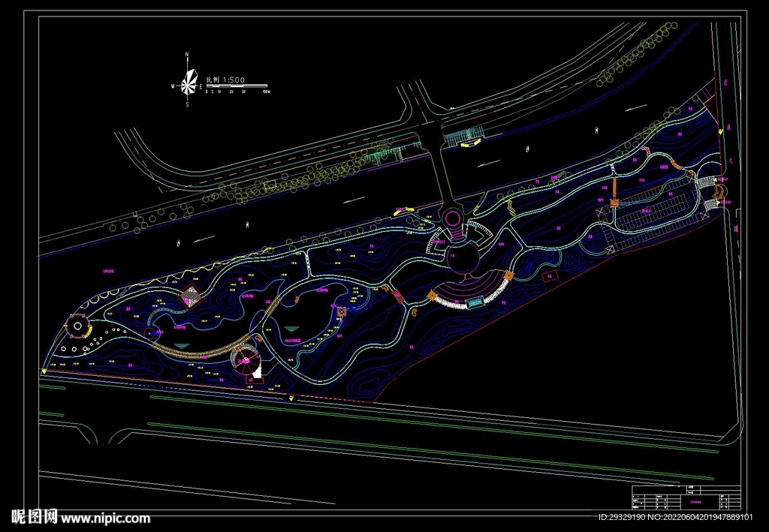Click the radial circular pavilion near the south edge
Image resolution: width=769 pixels, height=532 pixels.
tap(246, 361)
